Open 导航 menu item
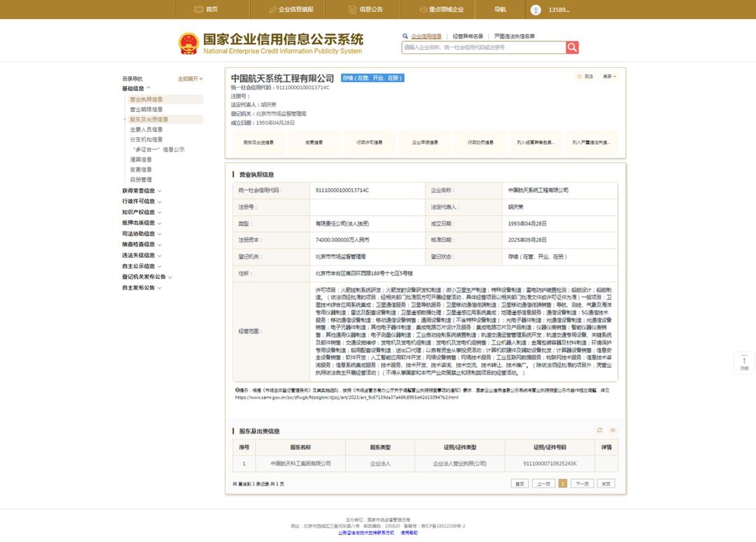The height and width of the screenshot is (542, 756). pyautogui.click(x=500, y=9)
